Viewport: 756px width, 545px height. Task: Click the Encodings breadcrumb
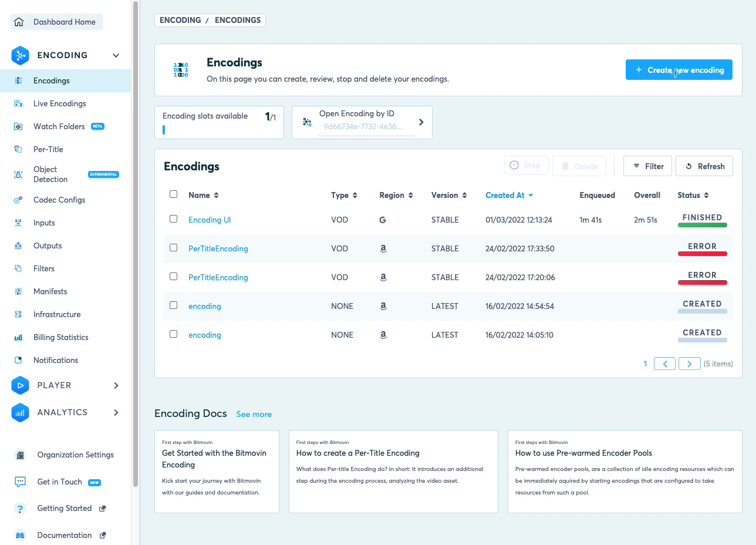click(238, 20)
